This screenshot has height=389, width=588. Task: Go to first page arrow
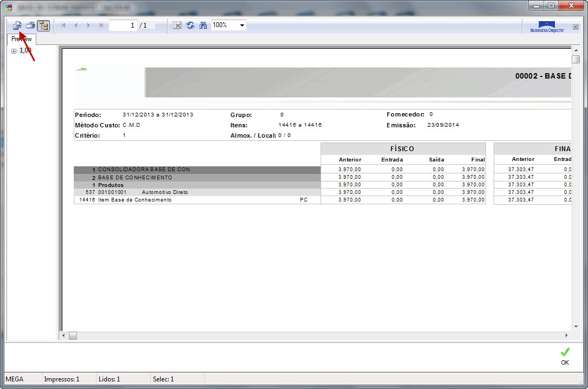pos(63,25)
